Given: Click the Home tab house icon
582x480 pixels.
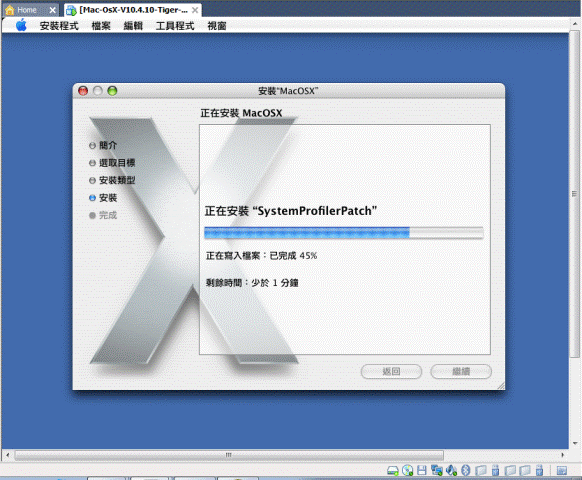Looking at the screenshot, I should pyautogui.click(x=10, y=10).
